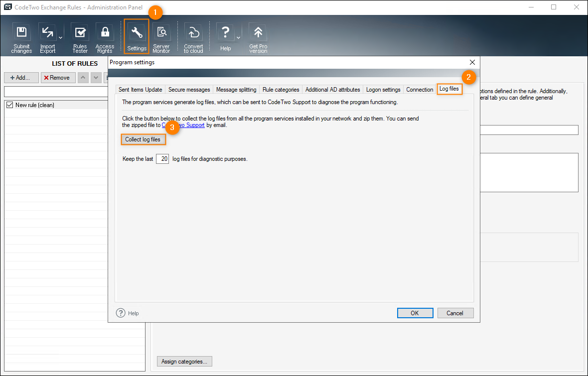Minimize the Administration Panel window
The image size is (588, 376).
[x=531, y=7]
